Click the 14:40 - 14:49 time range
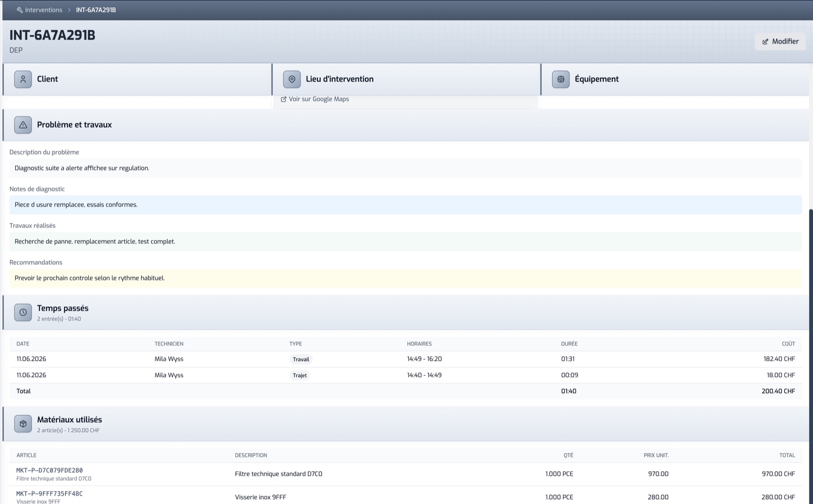The image size is (813, 504). pyautogui.click(x=424, y=375)
